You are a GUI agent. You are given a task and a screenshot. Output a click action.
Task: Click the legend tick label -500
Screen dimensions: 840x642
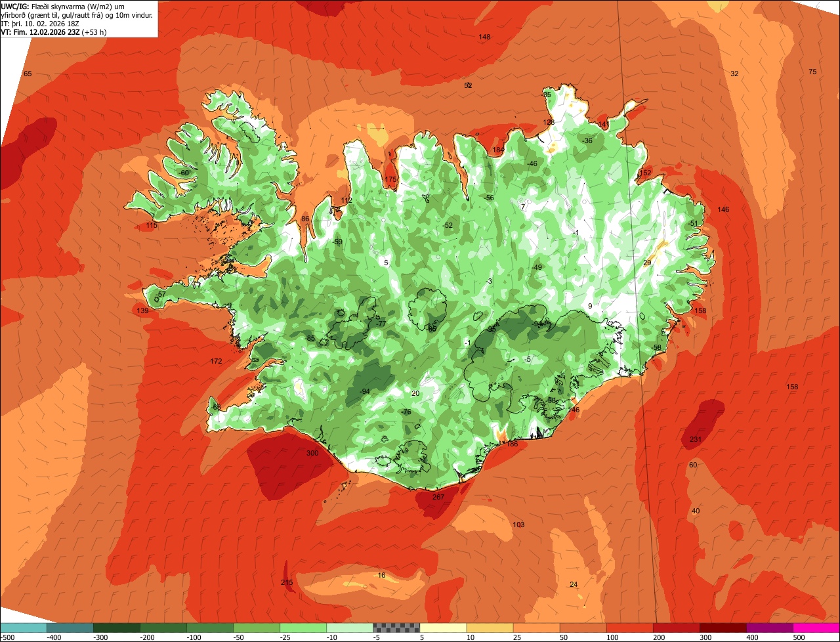tap(8, 637)
